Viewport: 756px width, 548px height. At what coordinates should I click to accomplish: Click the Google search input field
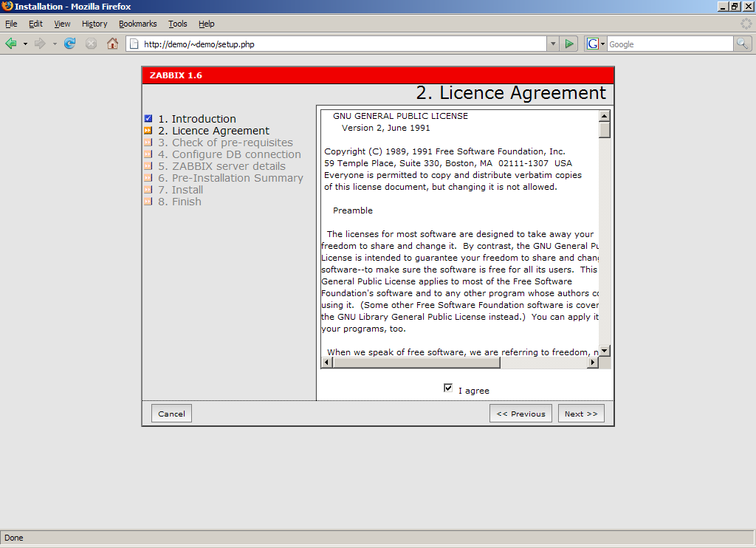(x=670, y=44)
